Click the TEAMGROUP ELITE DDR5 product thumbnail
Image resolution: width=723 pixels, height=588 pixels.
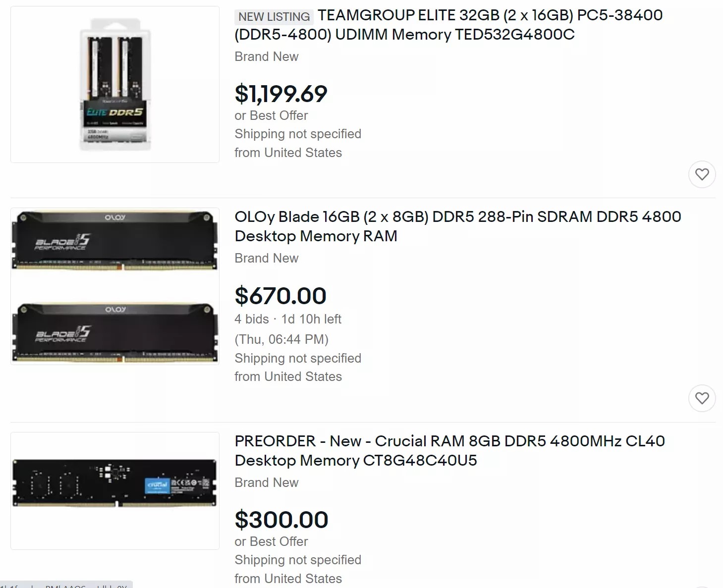click(x=115, y=84)
